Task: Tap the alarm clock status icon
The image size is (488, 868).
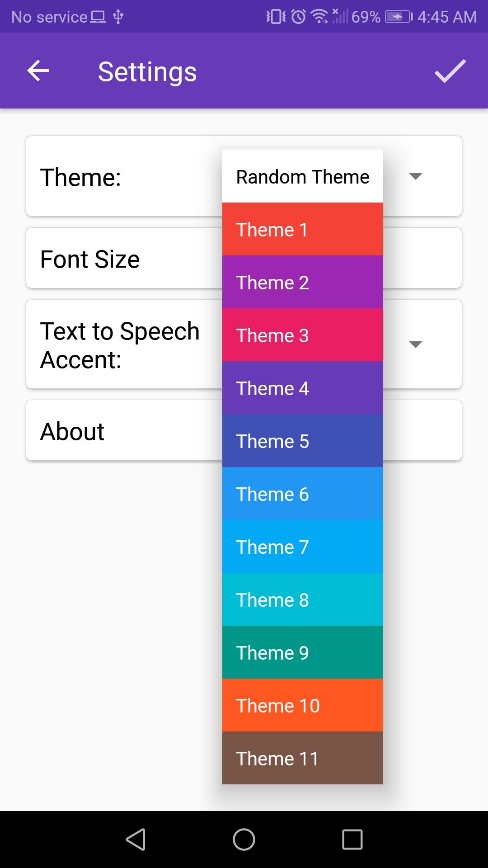Action: click(298, 17)
